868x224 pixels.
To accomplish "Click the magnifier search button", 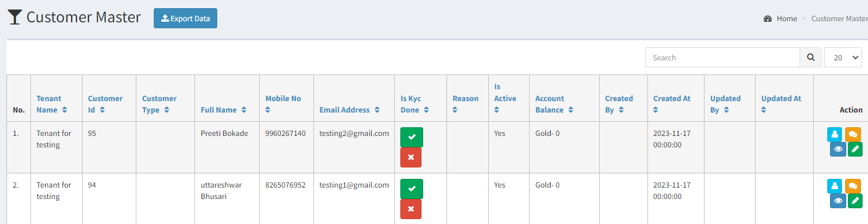I will (x=810, y=57).
